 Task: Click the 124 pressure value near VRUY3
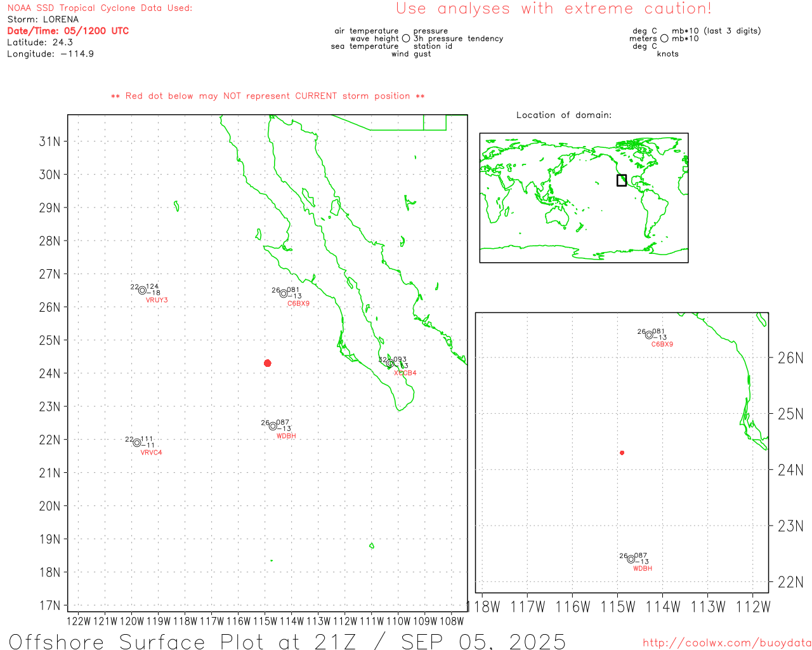point(152,287)
